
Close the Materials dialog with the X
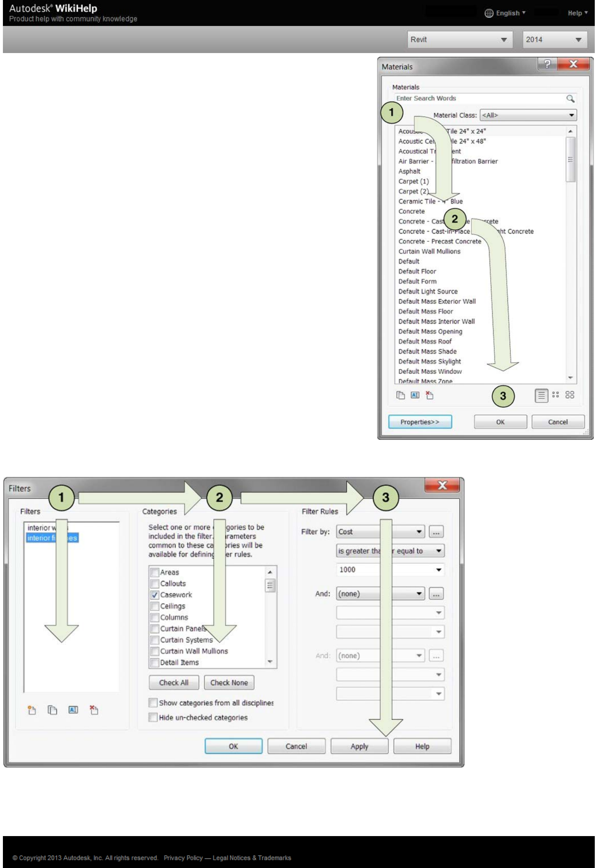(573, 64)
